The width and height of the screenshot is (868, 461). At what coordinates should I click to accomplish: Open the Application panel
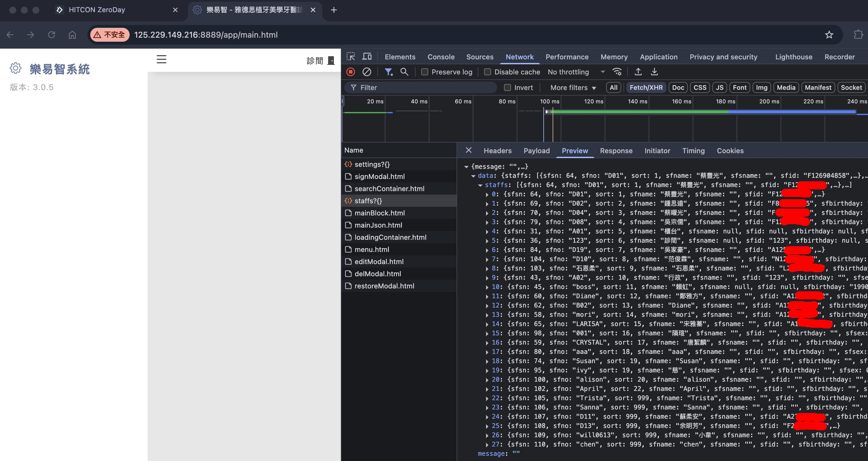click(659, 57)
